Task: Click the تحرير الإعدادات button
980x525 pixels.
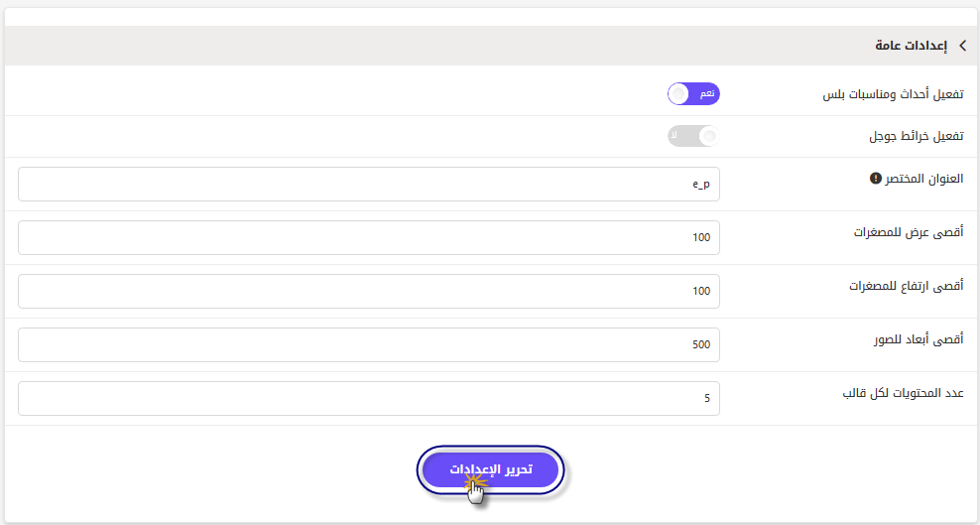Action: coord(491,470)
